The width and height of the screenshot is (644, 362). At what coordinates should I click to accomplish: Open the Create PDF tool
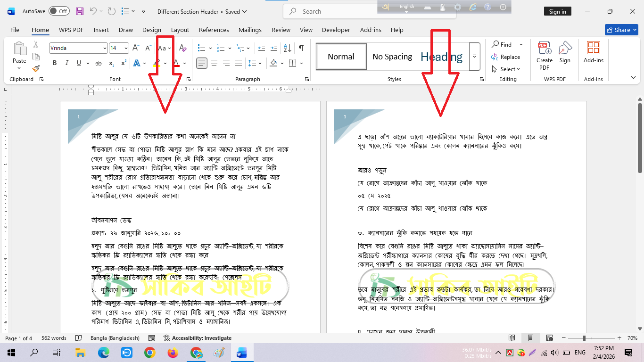545,55
